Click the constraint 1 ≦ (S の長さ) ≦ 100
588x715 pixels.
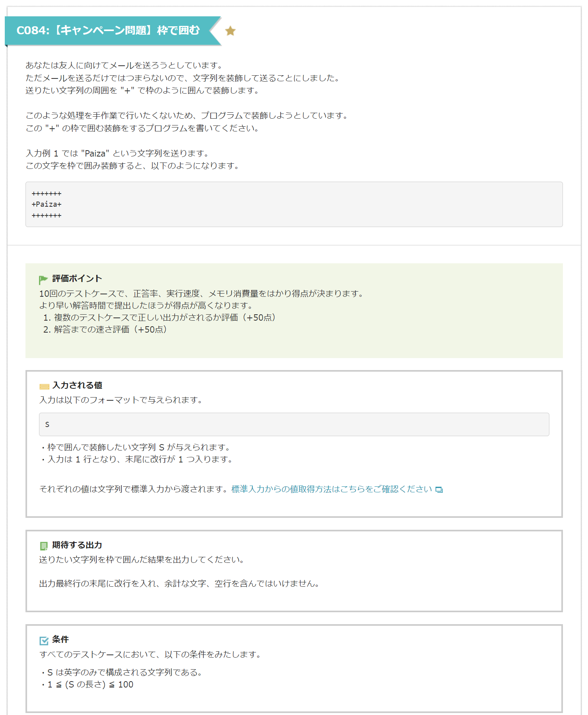click(90, 684)
